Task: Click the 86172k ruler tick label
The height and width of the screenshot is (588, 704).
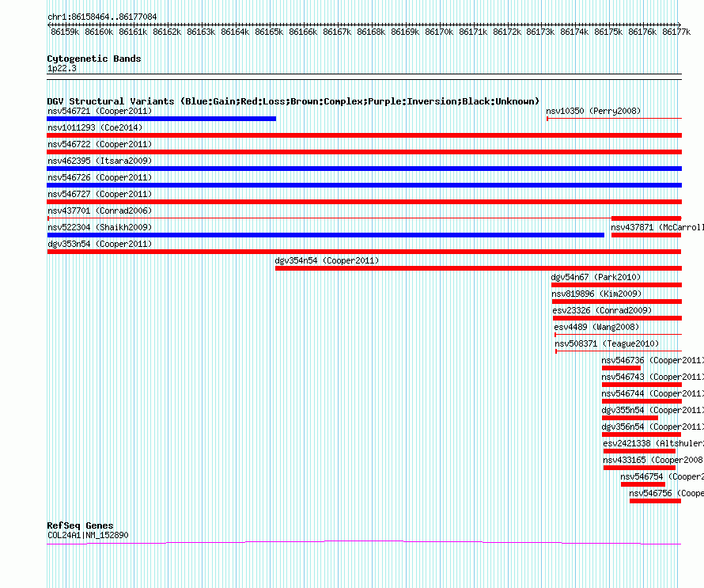Action: [x=507, y=32]
